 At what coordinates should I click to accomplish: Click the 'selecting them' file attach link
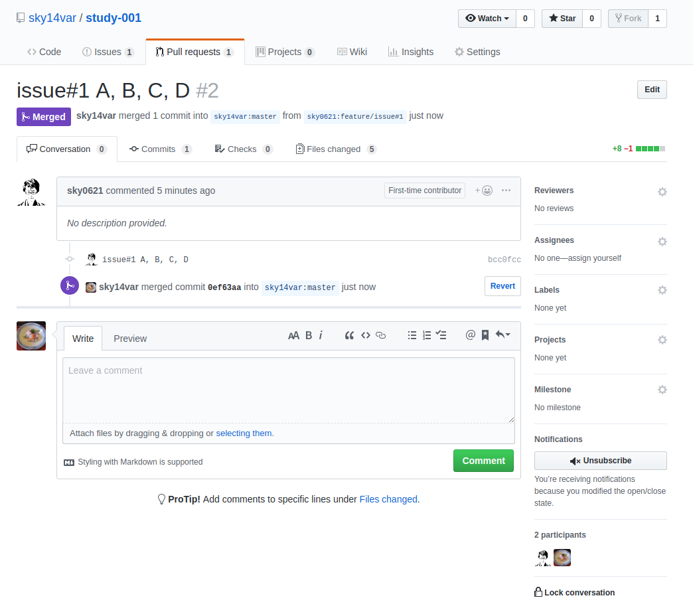point(244,433)
